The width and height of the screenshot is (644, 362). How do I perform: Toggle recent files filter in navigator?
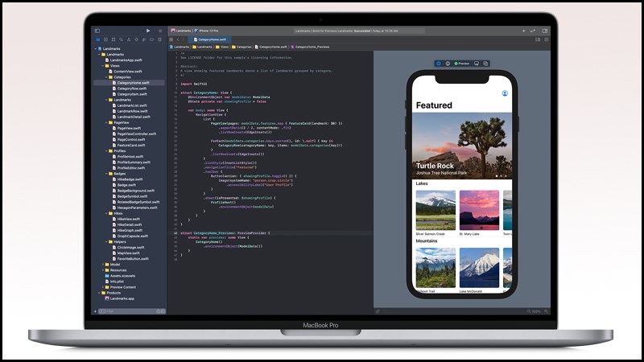158,311
